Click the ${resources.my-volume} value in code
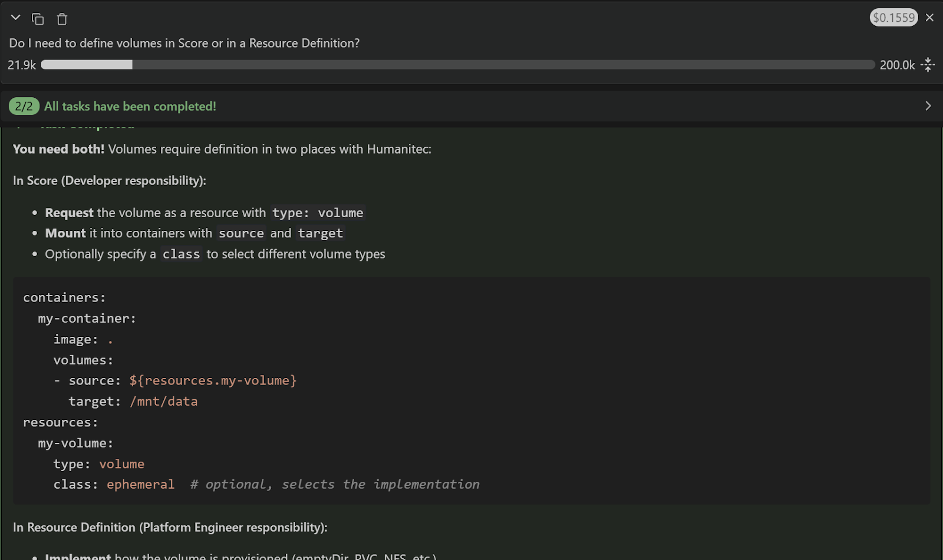This screenshot has width=943, height=560. pos(213,380)
